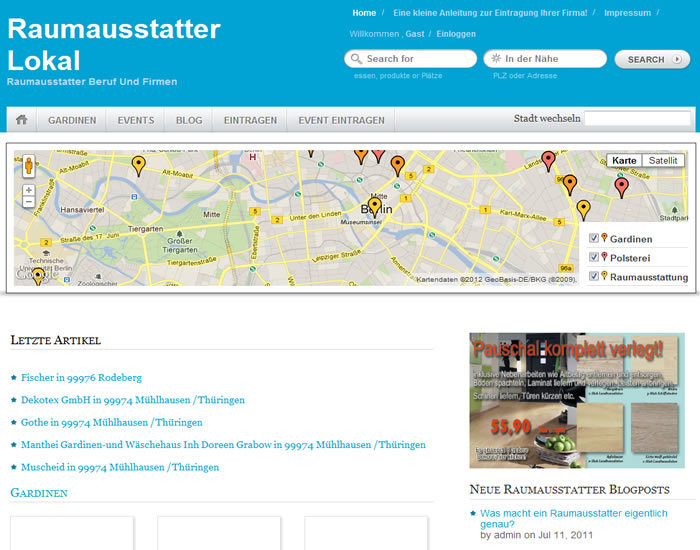The image size is (700, 550).
Task: Click the Einloggen login link
Action: (456, 34)
